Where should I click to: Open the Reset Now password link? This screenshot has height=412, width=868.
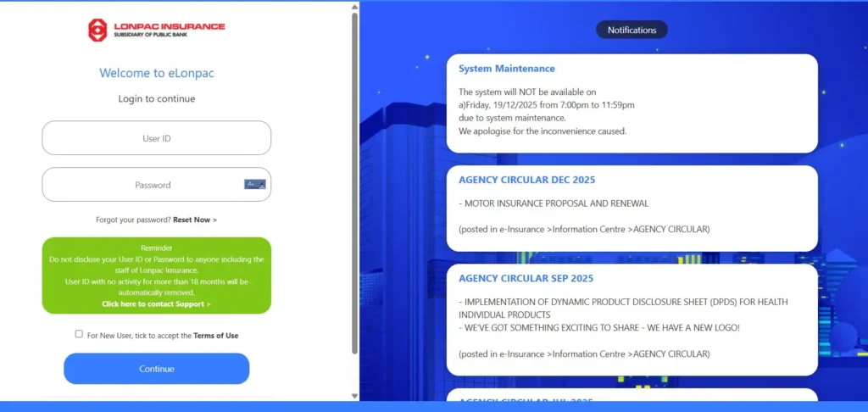coord(195,220)
